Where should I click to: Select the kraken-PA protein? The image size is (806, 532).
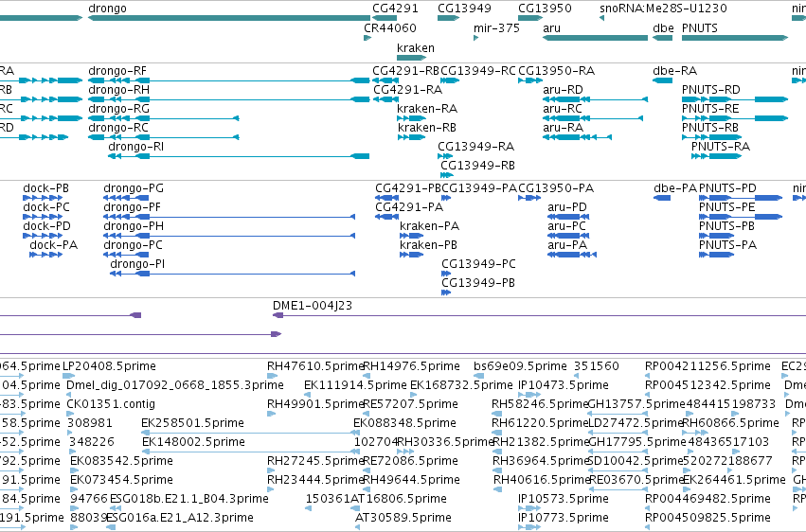412,236
